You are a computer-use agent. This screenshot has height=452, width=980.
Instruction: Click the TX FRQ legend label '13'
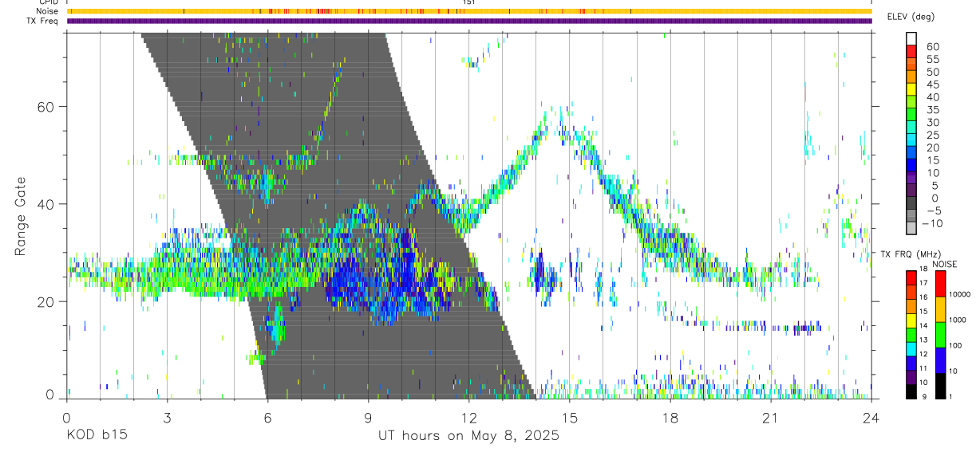pos(923,340)
